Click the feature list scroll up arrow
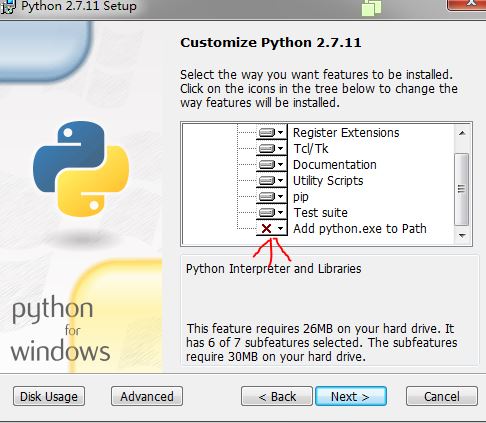 coord(462,133)
